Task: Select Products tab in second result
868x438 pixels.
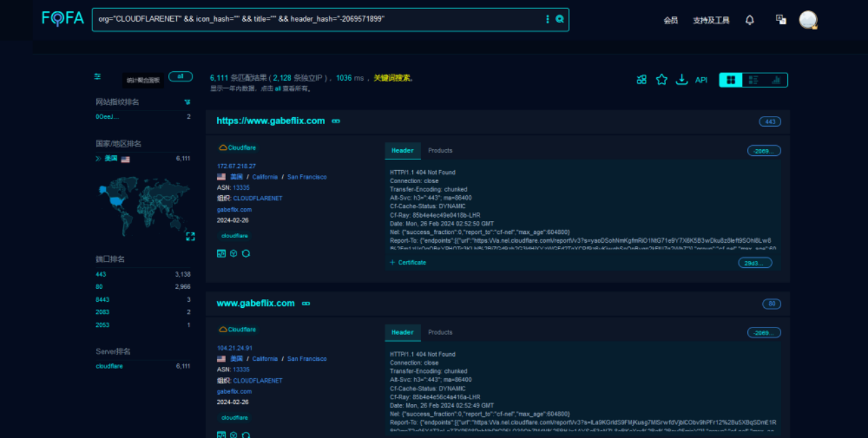Action: click(440, 332)
